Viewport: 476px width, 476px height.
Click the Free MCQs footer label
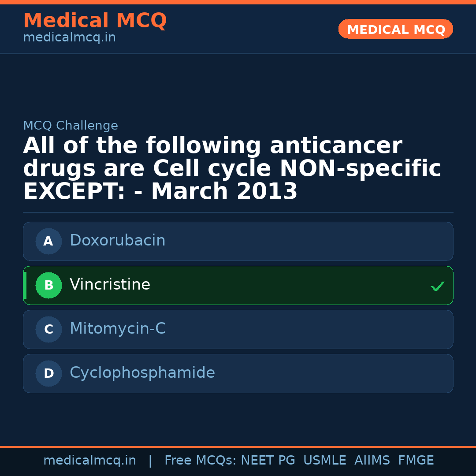(x=201, y=461)
